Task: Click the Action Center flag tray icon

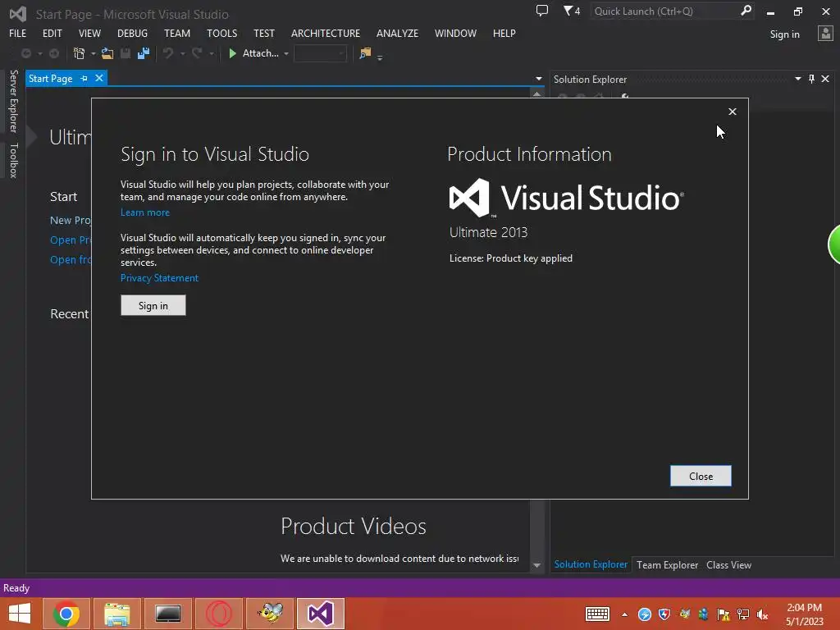Action: pos(724,614)
